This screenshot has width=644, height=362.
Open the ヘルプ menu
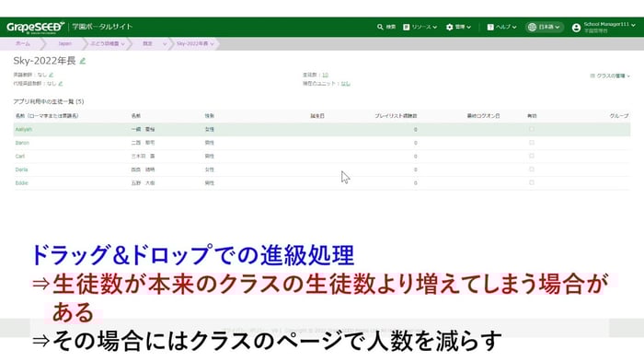click(x=501, y=27)
